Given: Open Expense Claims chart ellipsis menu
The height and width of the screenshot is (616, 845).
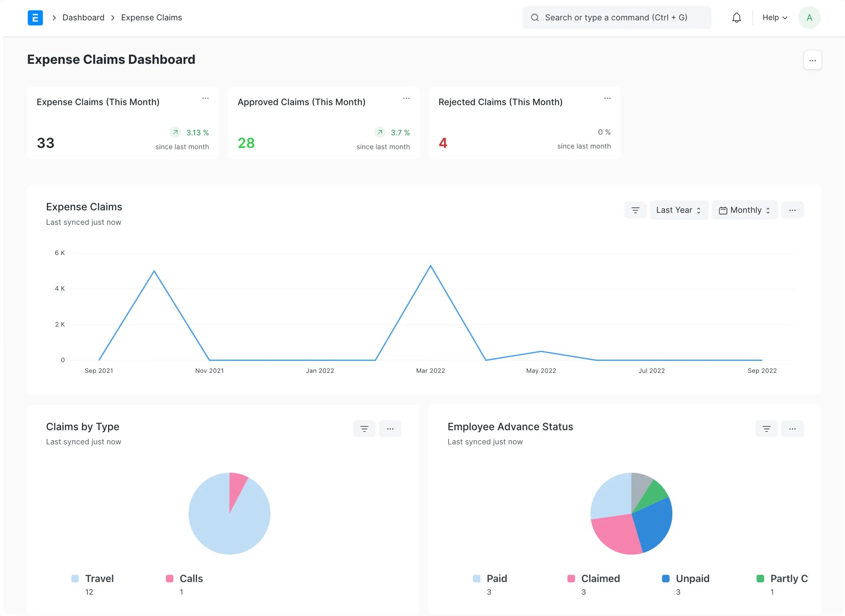Looking at the screenshot, I should (x=792, y=210).
